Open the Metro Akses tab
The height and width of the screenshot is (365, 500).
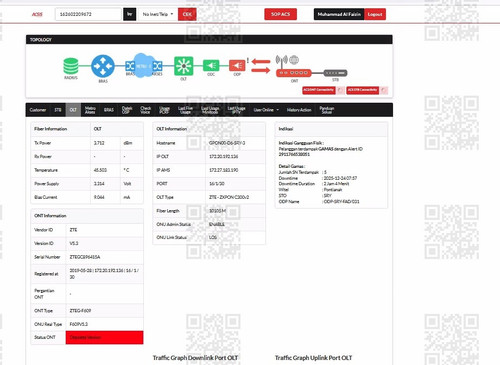coord(90,110)
